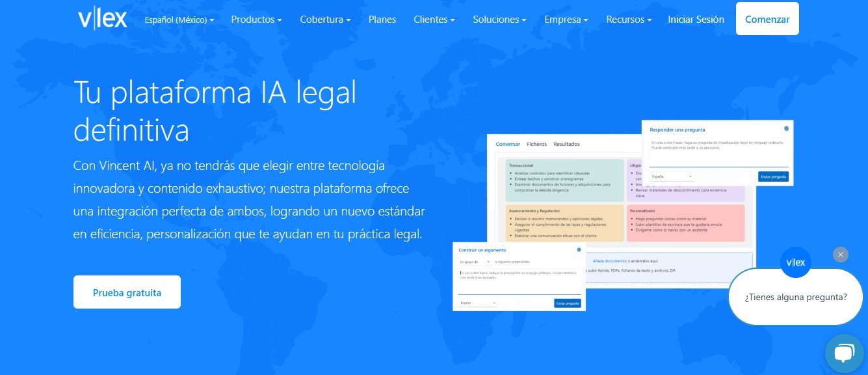Expand the Productos menu

point(256,20)
